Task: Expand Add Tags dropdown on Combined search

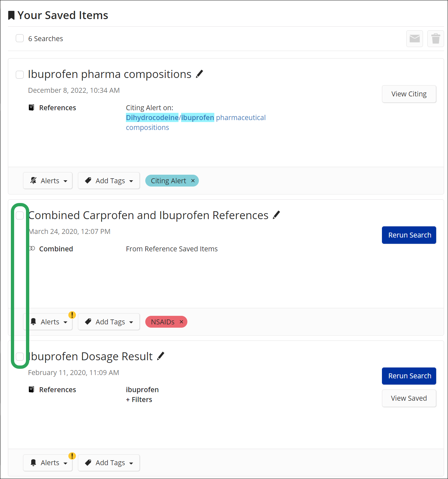Action: pos(109,322)
